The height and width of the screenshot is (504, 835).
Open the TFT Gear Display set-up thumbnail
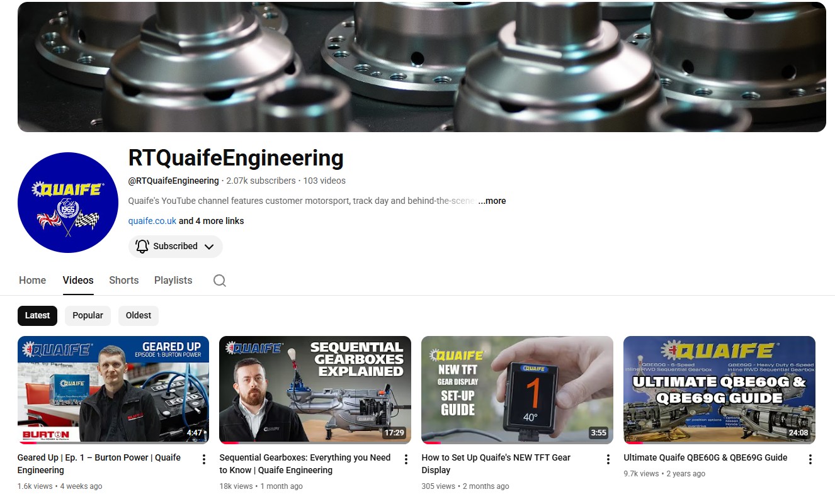pyautogui.click(x=517, y=389)
